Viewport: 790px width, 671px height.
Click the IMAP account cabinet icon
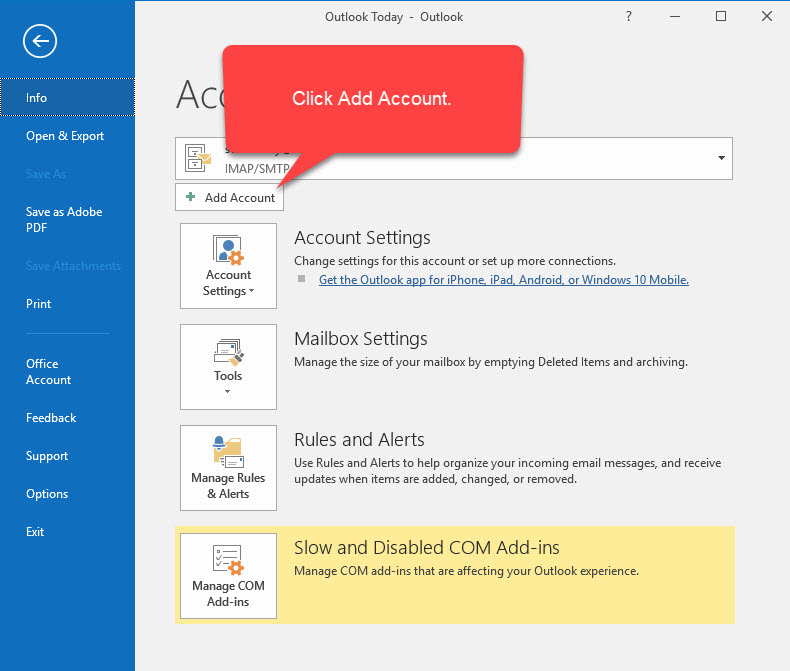(x=198, y=158)
